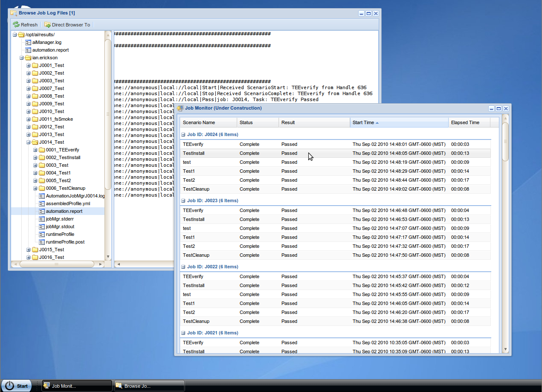Collapse the /opt/ai/results/ root node
Image resolution: width=542 pixels, height=392 pixels.
click(15, 35)
